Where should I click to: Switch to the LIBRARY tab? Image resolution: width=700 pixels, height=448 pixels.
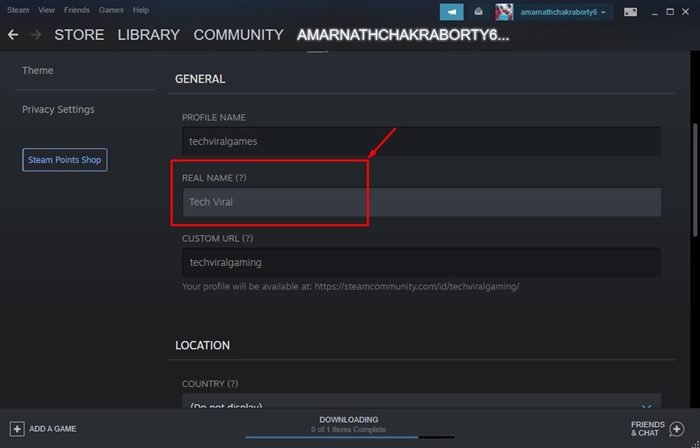click(x=148, y=35)
